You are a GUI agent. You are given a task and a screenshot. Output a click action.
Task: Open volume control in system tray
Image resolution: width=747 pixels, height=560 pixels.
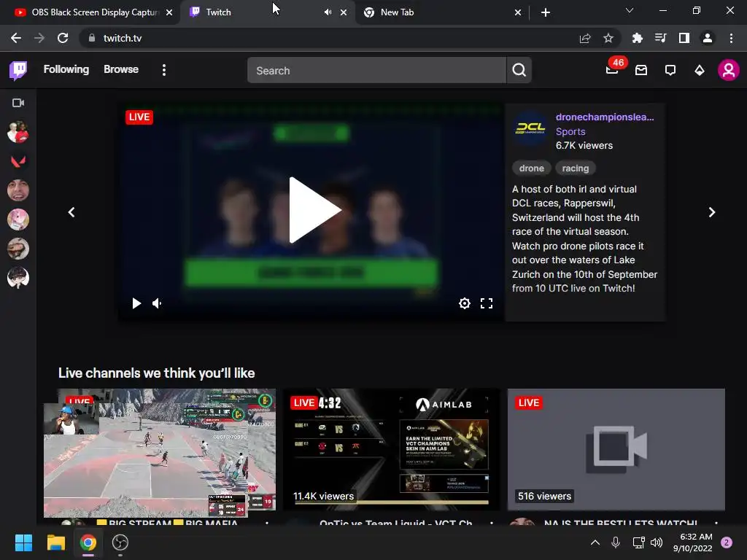click(x=657, y=542)
